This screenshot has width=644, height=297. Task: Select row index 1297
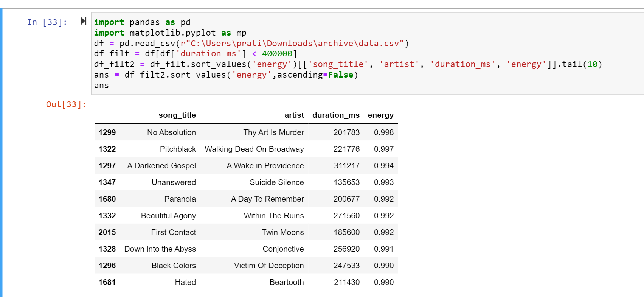(x=107, y=166)
